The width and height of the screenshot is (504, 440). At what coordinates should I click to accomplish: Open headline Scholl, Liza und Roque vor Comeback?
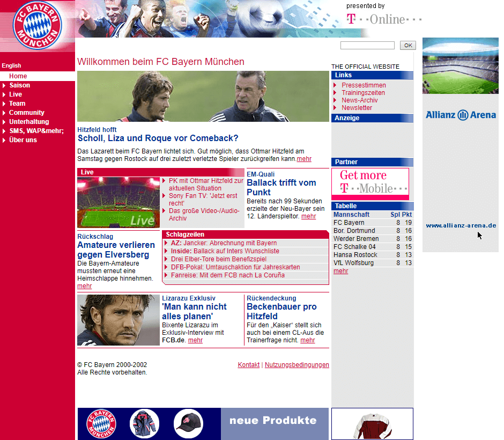pos(158,138)
